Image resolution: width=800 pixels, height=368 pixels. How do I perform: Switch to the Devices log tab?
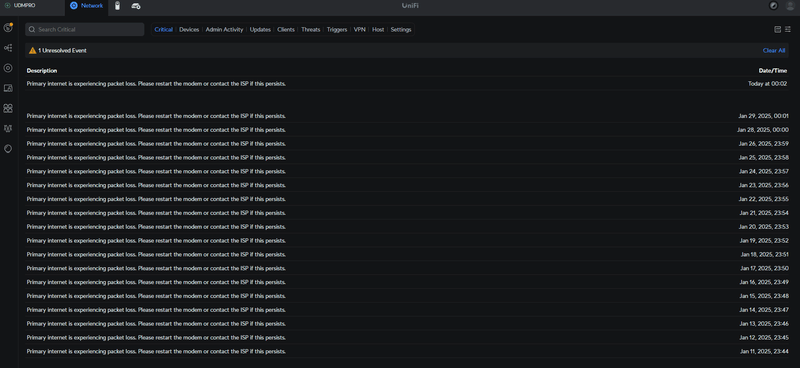click(x=189, y=30)
